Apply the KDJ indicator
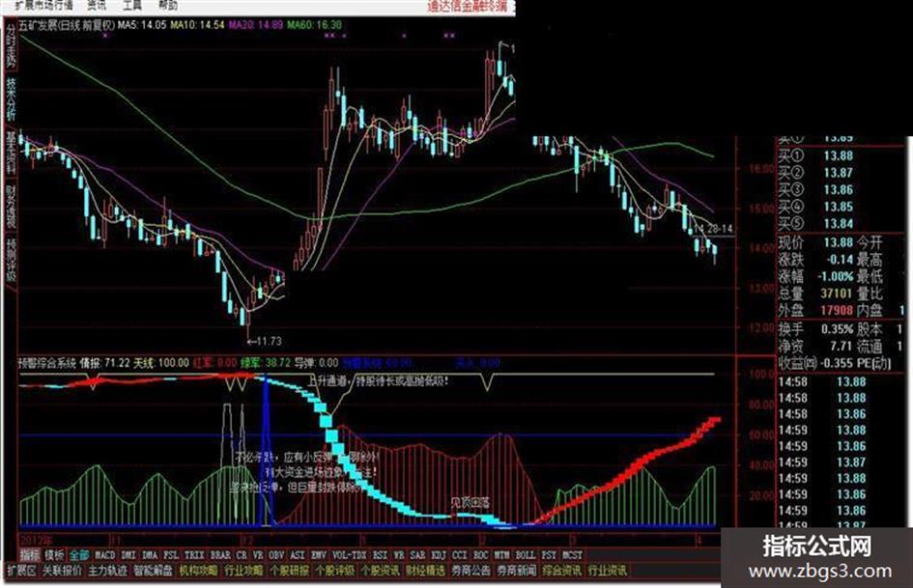The height and width of the screenshot is (588, 913). [x=439, y=555]
